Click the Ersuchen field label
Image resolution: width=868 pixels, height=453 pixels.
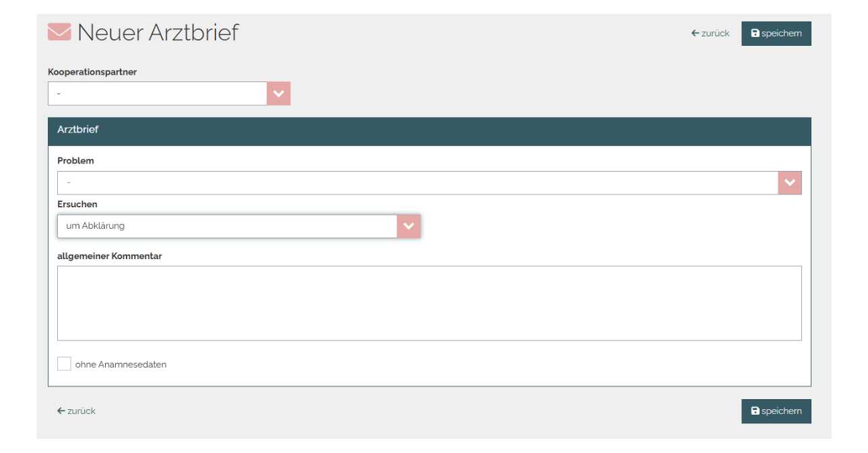tap(77, 204)
